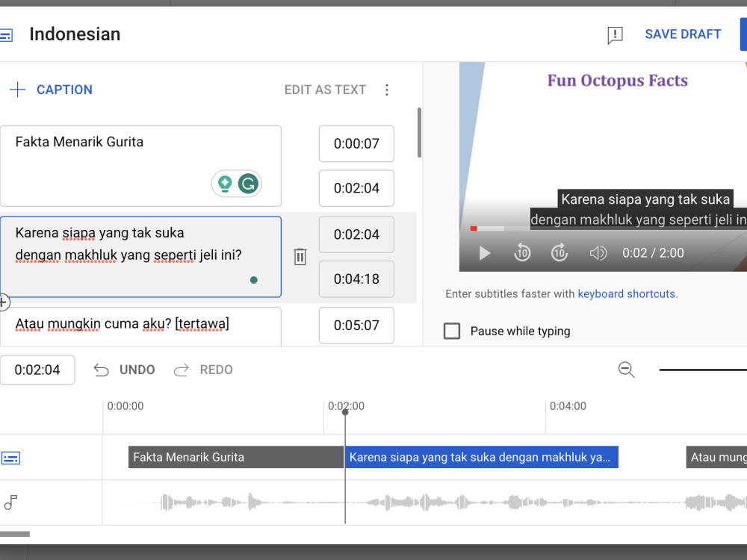Edit end time 0:02:04 of first caption
This screenshot has height=560, width=747.
(356, 188)
